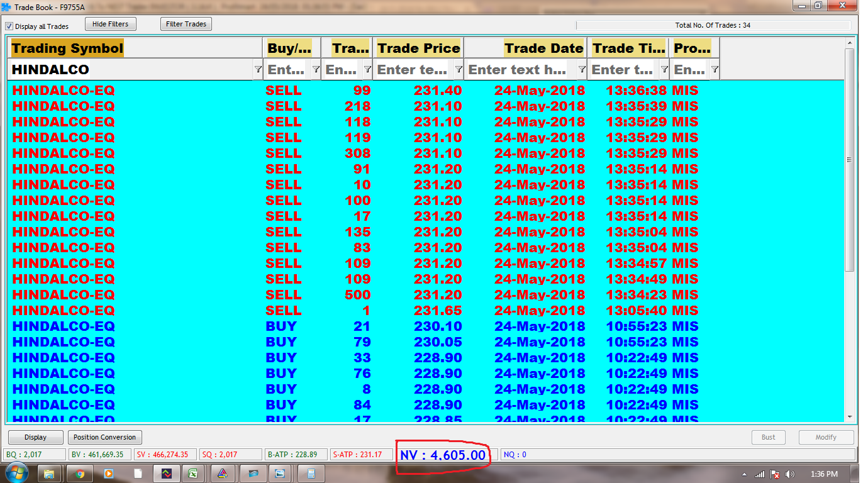Sort by Trade Time column header

(x=628, y=48)
